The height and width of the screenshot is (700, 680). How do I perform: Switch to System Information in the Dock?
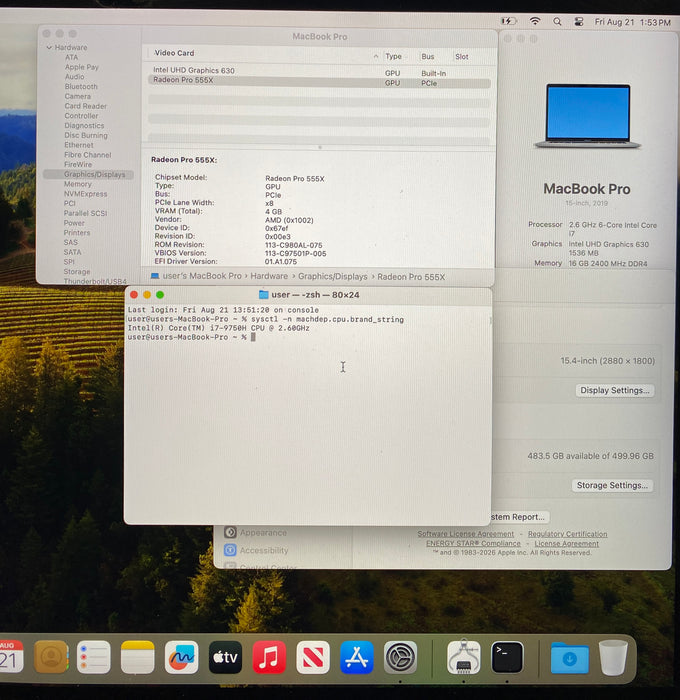(x=463, y=656)
